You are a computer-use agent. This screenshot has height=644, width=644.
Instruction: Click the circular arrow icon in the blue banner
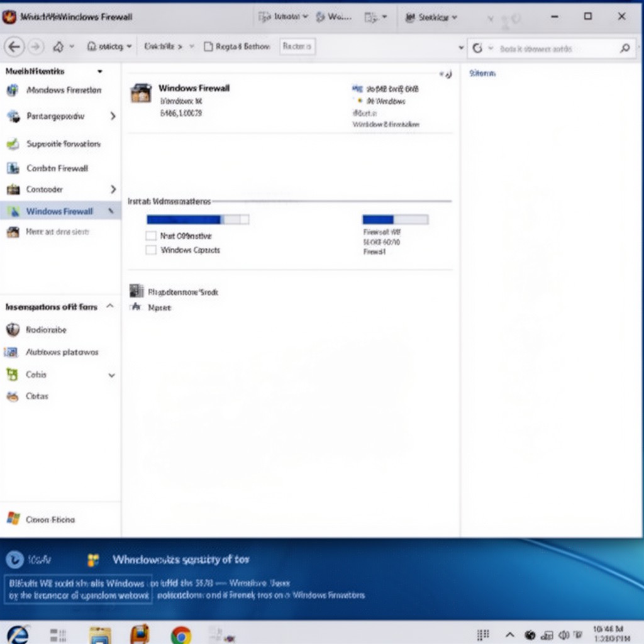14,559
